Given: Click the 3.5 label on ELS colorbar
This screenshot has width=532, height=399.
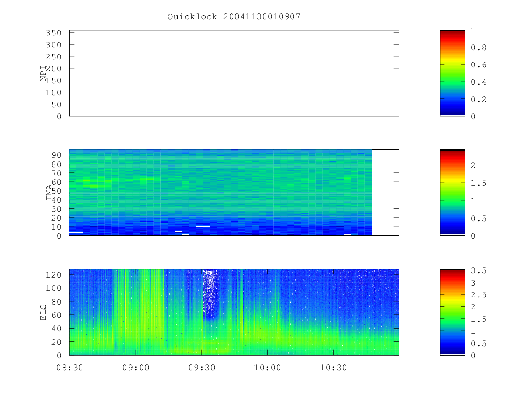Looking at the screenshot, I should click(478, 270).
